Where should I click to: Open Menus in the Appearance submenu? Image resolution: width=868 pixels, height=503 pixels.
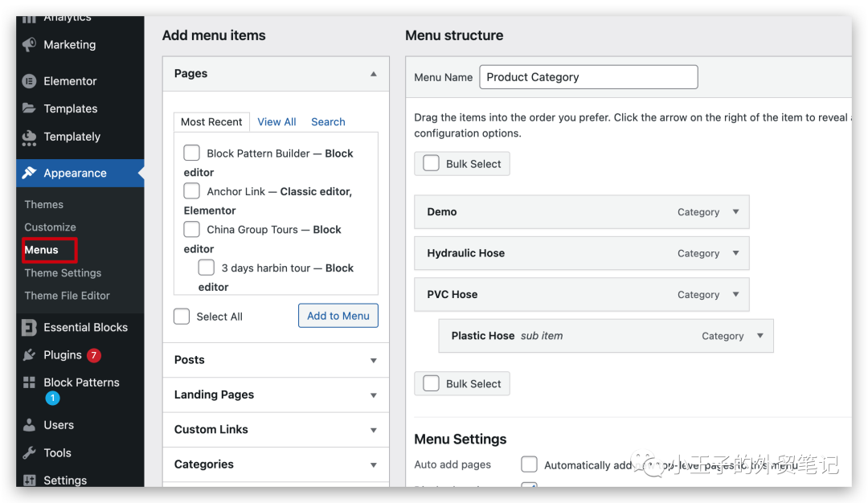pos(42,250)
